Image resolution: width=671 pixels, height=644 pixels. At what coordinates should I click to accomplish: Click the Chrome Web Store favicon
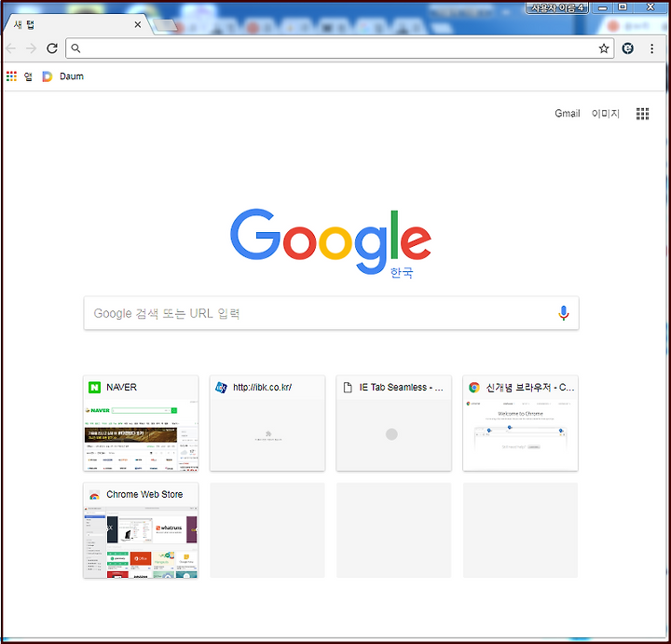pos(94,495)
